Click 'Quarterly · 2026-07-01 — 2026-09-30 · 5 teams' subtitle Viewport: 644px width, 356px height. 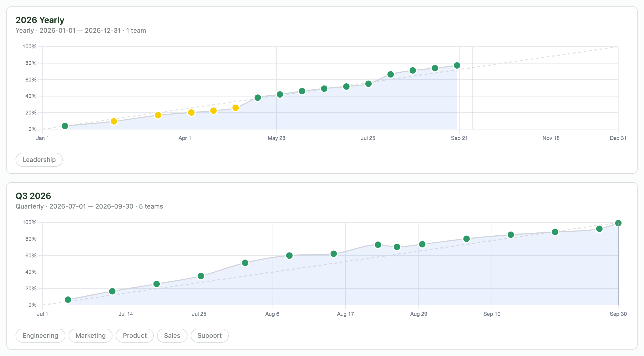tap(89, 206)
